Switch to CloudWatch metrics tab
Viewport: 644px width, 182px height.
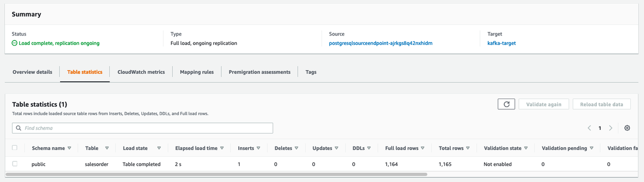[x=141, y=72]
